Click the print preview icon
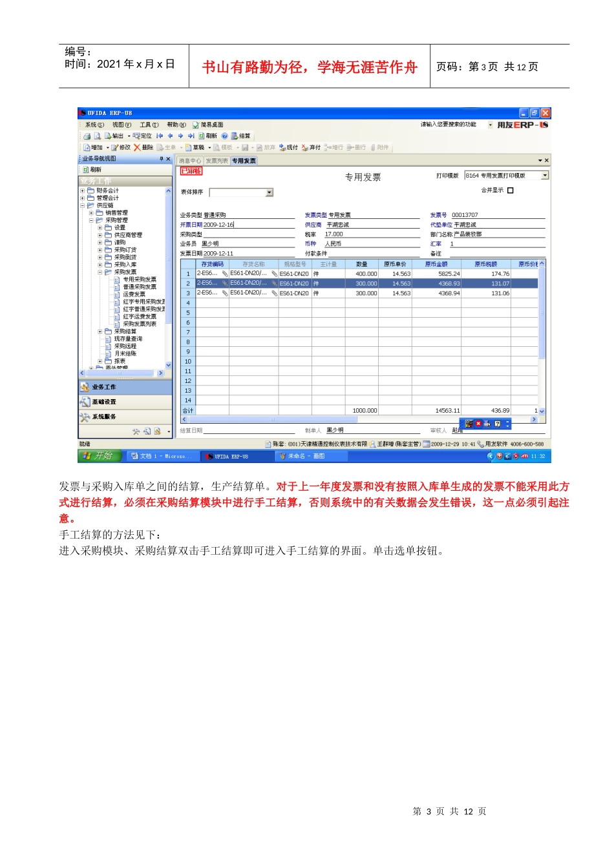This screenshot has width=614, height=868. click(97, 136)
